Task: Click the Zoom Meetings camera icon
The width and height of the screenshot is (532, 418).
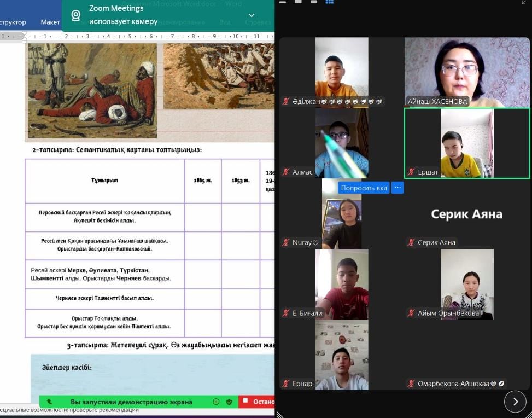Action: click(x=76, y=15)
